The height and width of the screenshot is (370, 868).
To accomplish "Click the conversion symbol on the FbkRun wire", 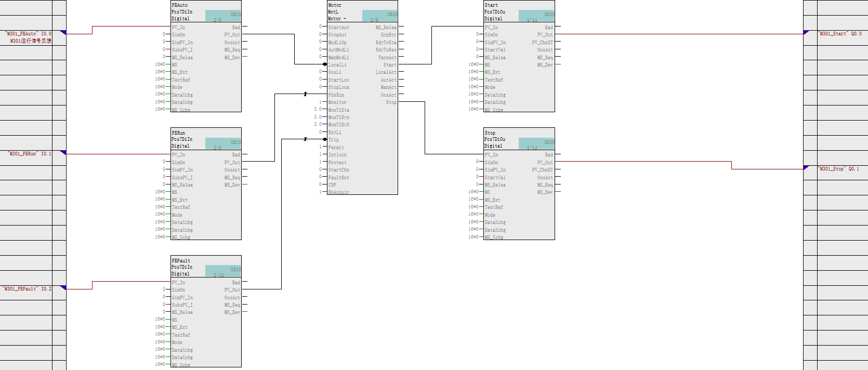I will (305, 94).
